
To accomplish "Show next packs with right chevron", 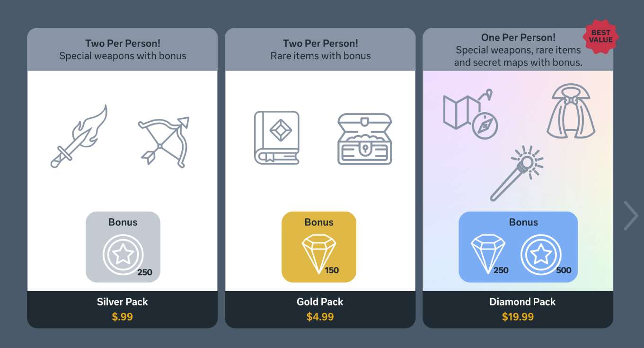I will (631, 216).
